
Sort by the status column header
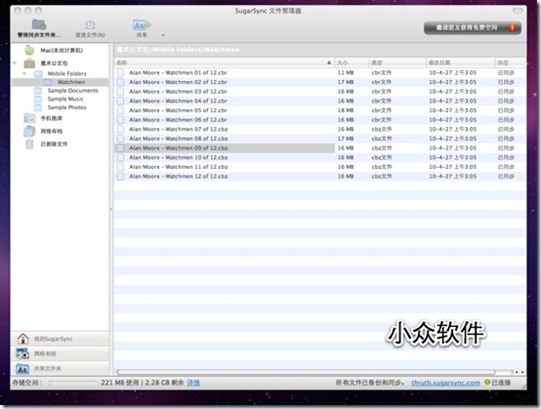point(510,62)
